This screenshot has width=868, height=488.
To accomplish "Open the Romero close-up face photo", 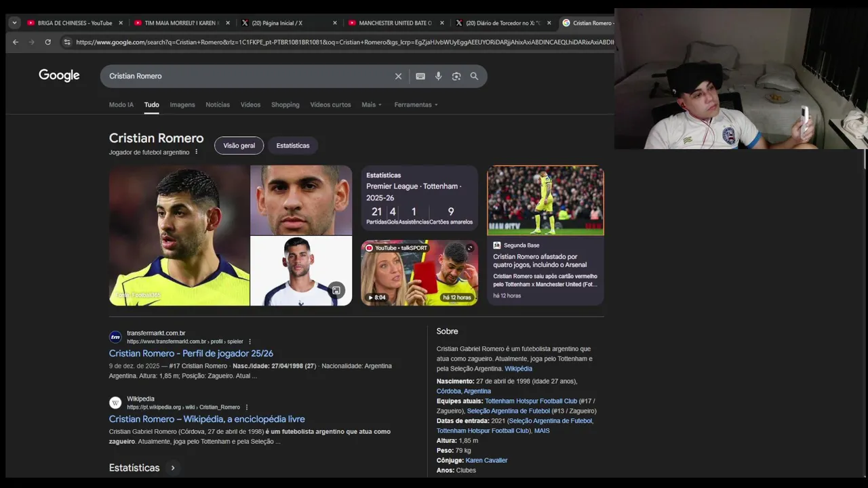I will click(x=301, y=200).
